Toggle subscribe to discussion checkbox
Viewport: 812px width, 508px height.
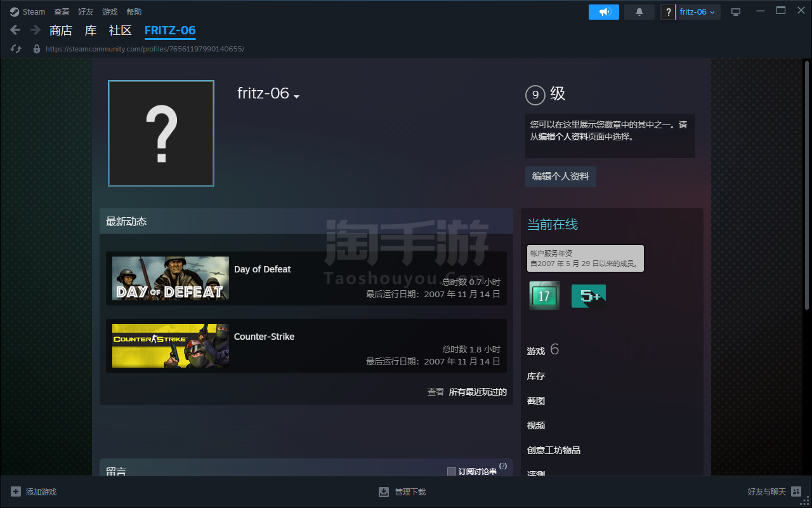[452, 471]
